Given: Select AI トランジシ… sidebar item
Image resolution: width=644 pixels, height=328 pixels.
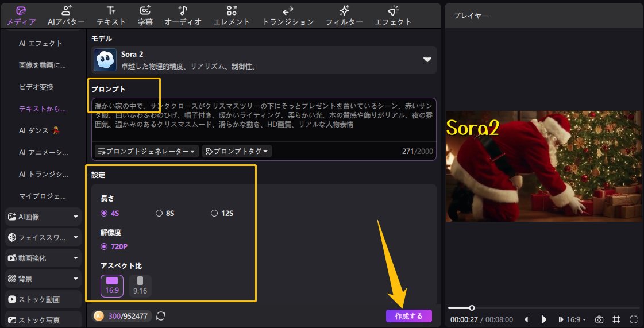Looking at the screenshot, I should tap(43, 175).
